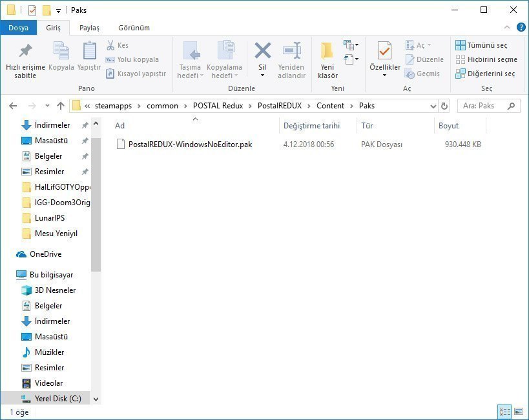Screen dimensions: 529x420
Task: Open the Taşıma hedefi move-to menu
Action: pos(190,61)
